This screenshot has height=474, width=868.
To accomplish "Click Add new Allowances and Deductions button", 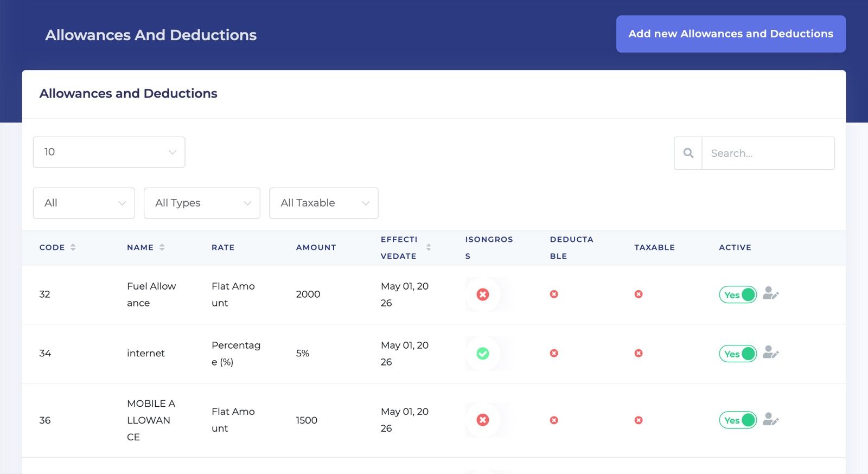I will tap(731, 34).
